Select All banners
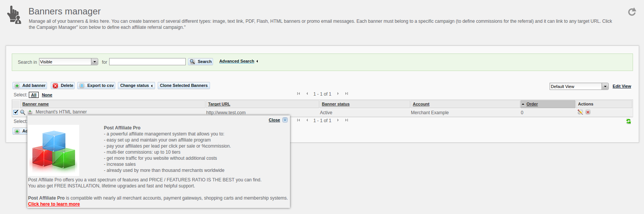This screenshot has width=644, height=214. pyautogui.click(x=34, y=95)
